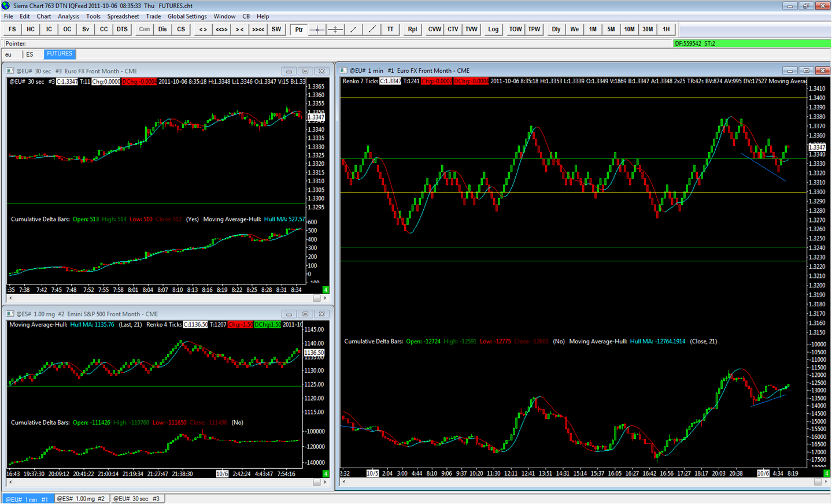This screenshot has height=504, width=832.
Task: Click the TPW toolbar button
Action: tap(534, 29)
